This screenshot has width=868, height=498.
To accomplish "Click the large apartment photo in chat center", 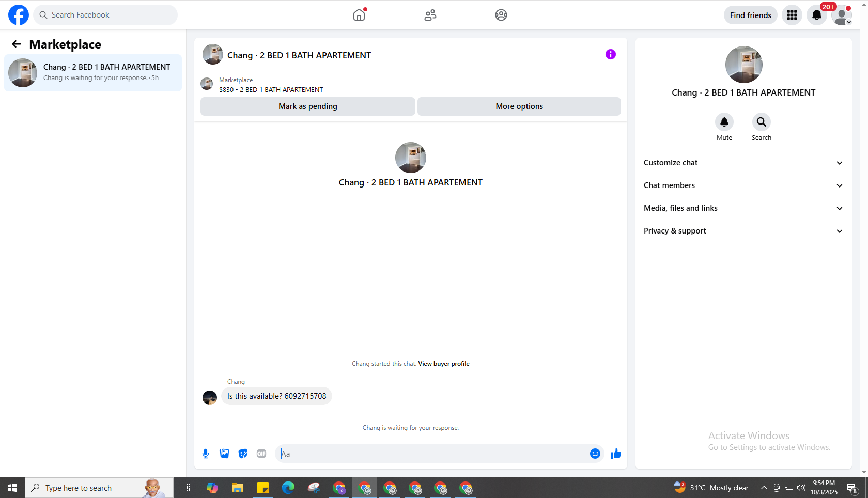I will pos(411,158).
